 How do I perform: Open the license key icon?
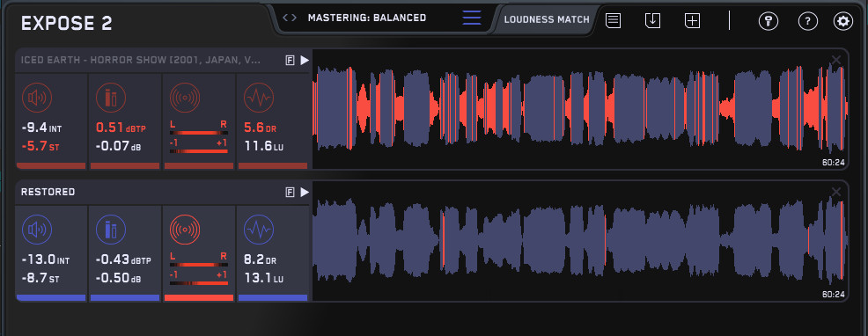(769, 22)
